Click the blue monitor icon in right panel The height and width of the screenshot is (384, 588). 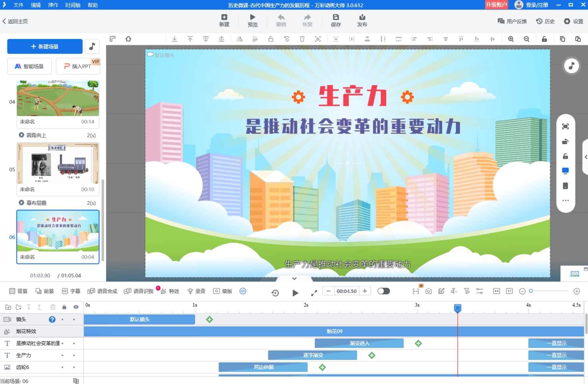tap(565, 171)
